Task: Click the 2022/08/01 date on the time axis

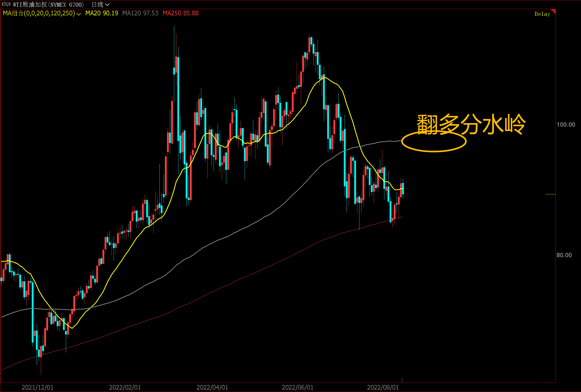Action: point(383,387)
